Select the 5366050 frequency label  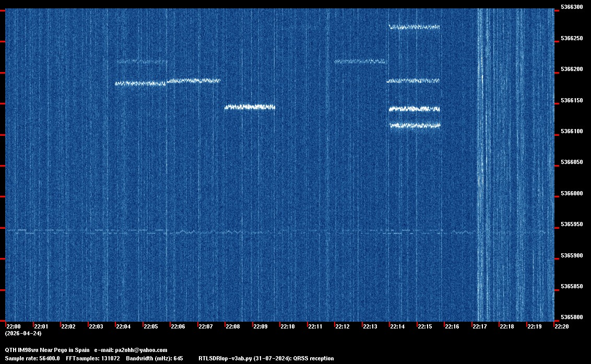click(572, 162)
